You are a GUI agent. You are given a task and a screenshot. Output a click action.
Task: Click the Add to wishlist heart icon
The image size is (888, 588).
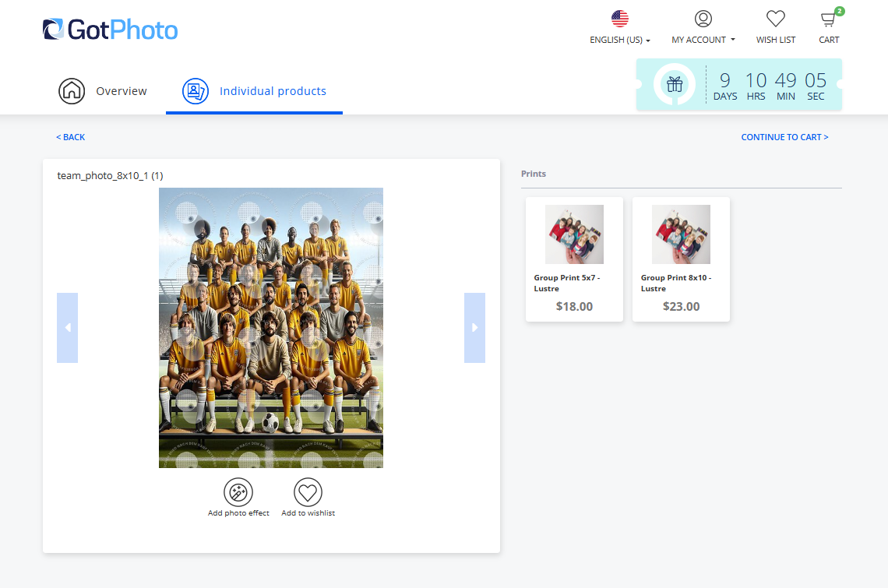point(308,491)
